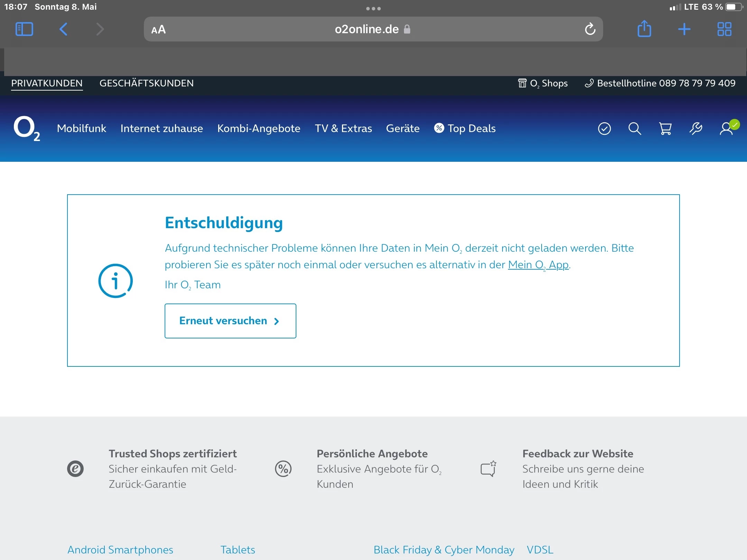Open the Mobilfunk menu
747x560 pixels.
point(81,129)
